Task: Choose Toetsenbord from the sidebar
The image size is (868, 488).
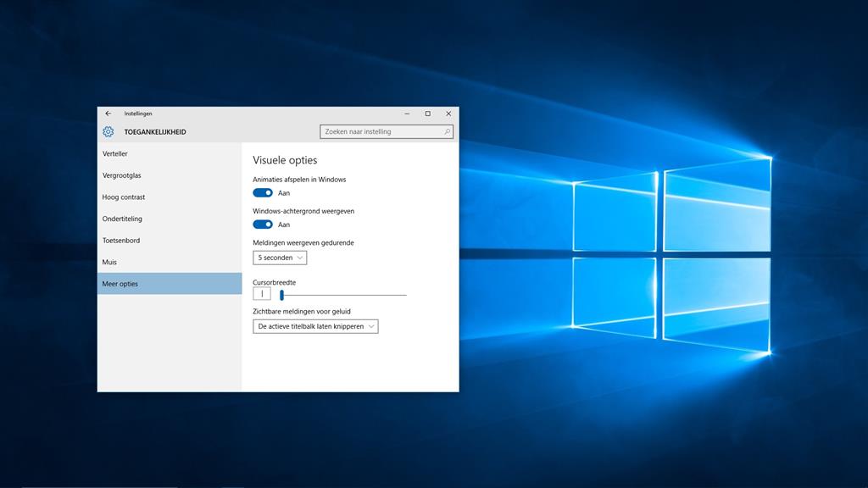Action: click(170, 240)
